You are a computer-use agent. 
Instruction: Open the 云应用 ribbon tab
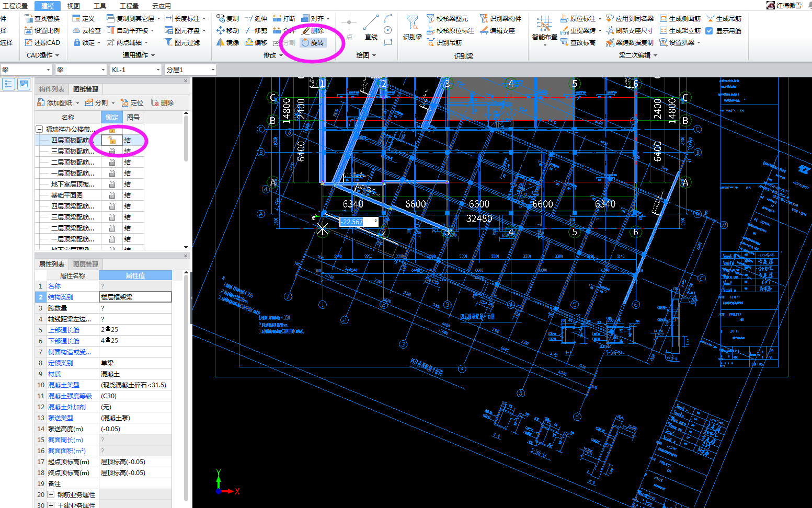162,6
